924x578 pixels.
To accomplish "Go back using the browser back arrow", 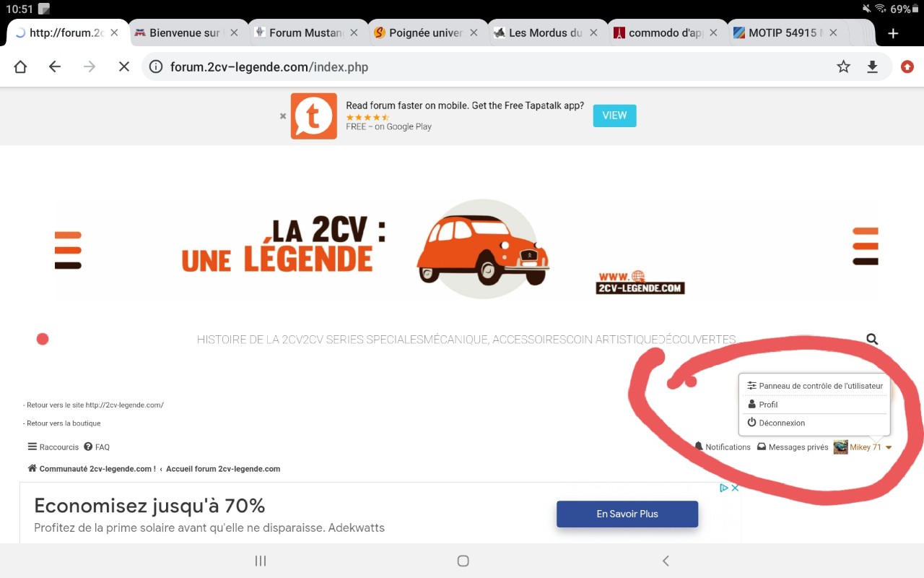I will pos(55,67).
